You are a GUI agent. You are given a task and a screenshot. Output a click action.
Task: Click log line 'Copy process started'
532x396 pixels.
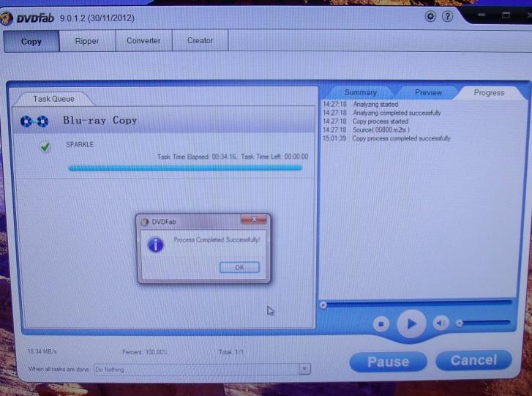pyautogui.click(x=381, y=121)
